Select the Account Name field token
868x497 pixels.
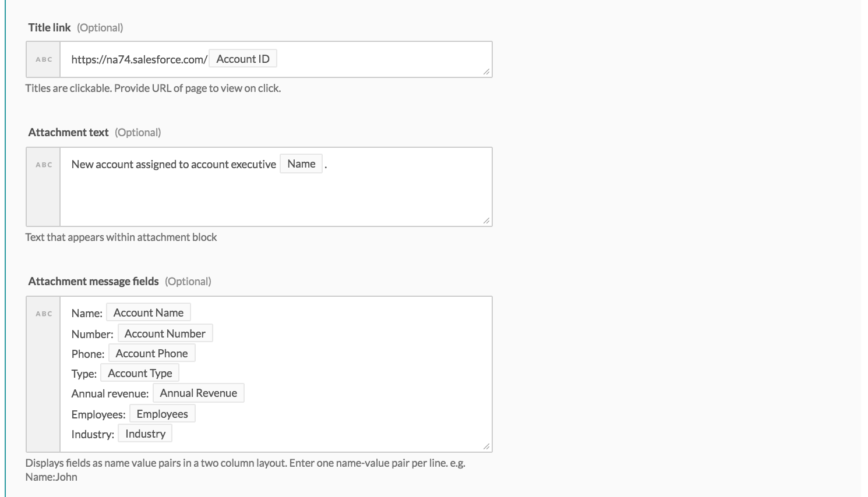click(149, 312)
